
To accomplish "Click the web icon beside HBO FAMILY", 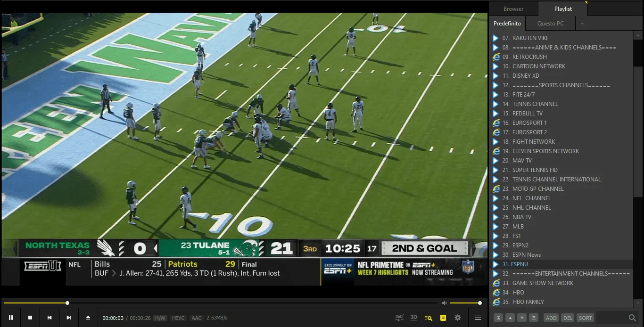I will tap(496, 302).
